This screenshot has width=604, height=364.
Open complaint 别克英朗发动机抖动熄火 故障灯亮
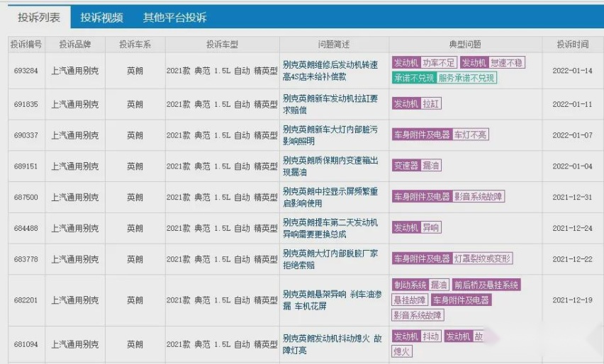tap(332, 344)
